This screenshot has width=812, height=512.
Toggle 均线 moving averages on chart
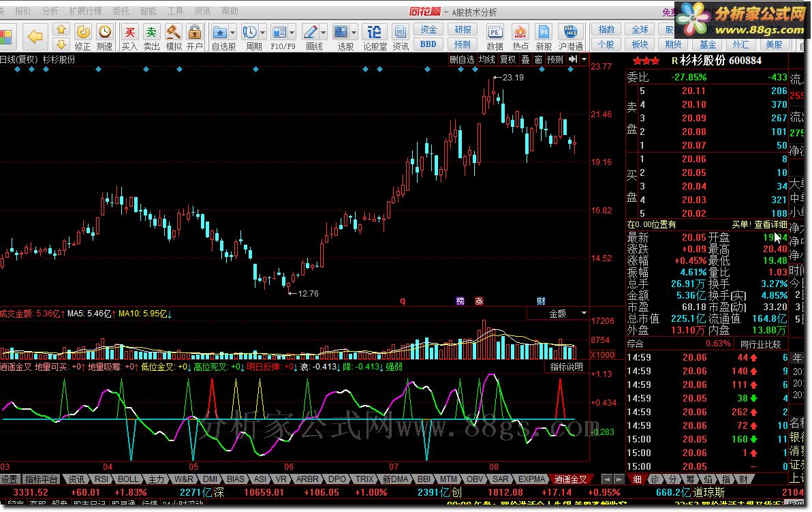(x=486, y=59)
